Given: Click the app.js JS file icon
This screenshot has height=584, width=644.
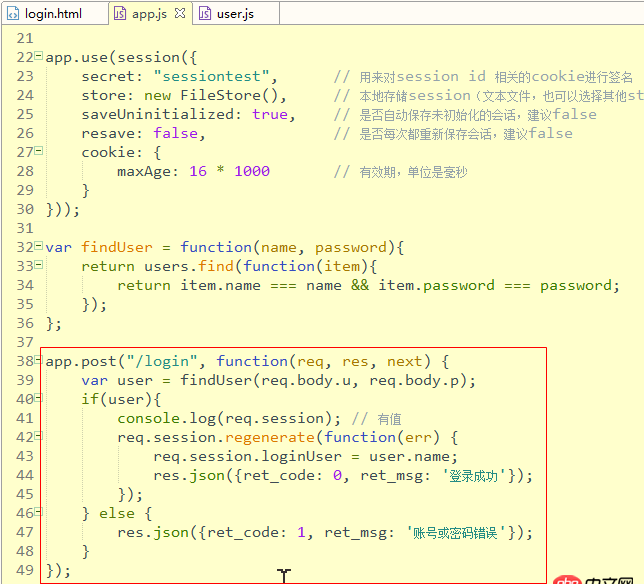Looking at the screenshot, I should pyautogui.click(x=120, y=14).
